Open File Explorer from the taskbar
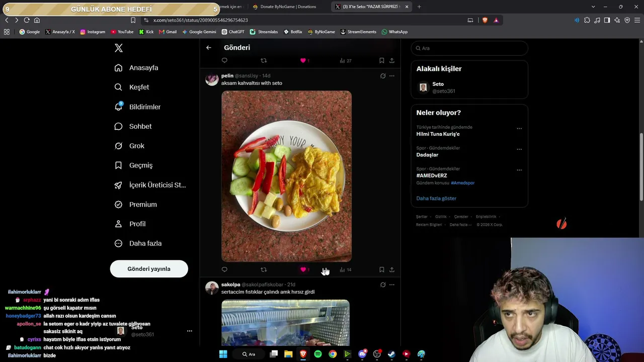 pos(288,354)
